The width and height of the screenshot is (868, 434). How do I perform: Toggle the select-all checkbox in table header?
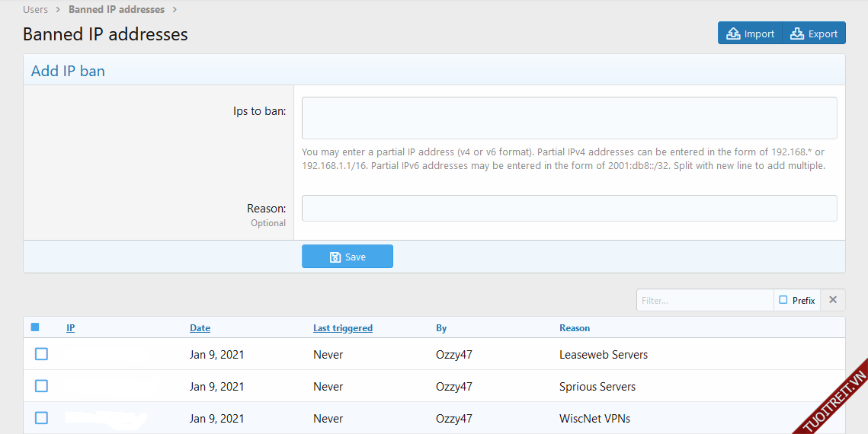click(35, 327)
